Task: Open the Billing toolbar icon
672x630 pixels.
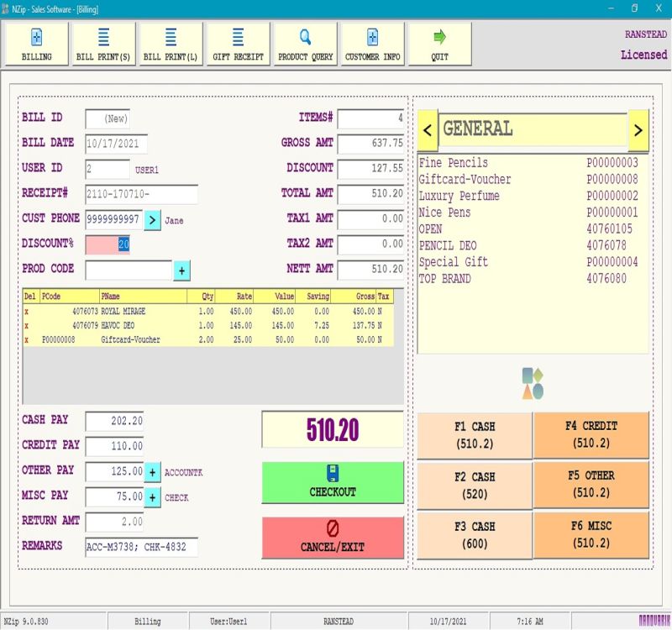Action: click(36, 38)
